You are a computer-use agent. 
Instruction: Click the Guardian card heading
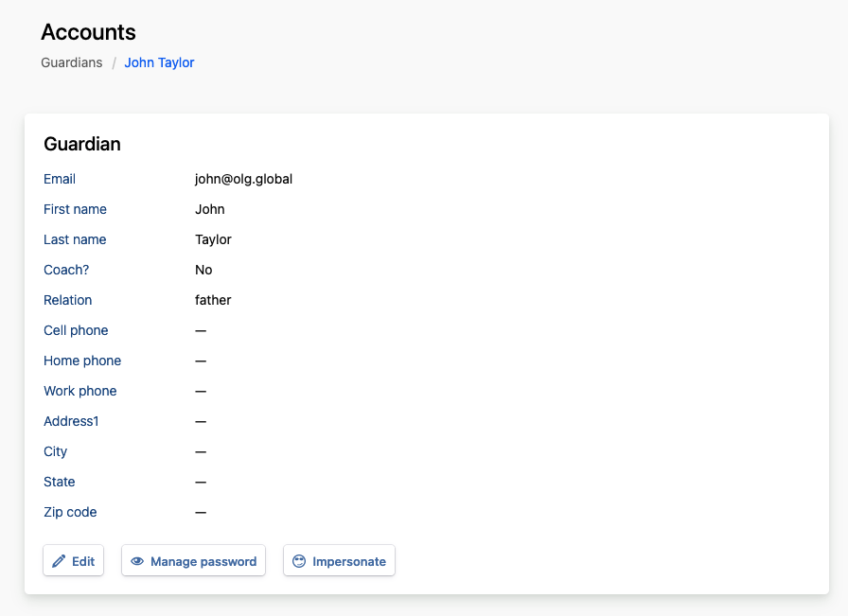point(82,144)
